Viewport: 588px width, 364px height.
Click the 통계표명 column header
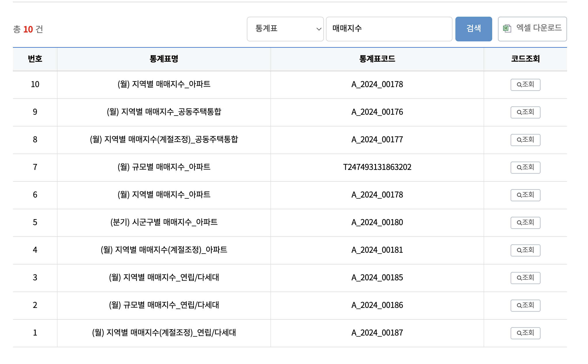(164, 59)
